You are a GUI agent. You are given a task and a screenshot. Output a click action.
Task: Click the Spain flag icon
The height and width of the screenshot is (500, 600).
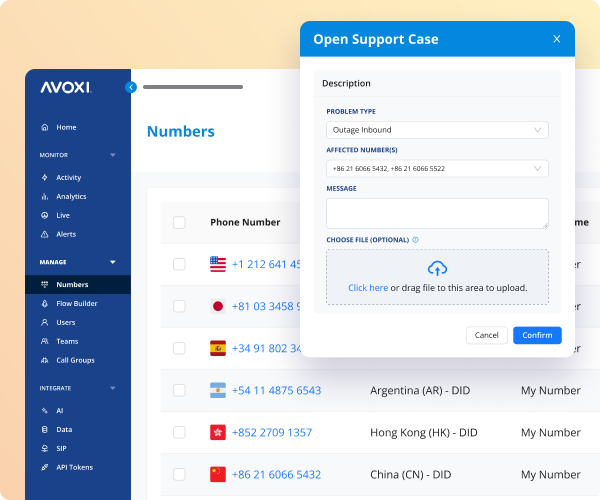click(218, 349)
